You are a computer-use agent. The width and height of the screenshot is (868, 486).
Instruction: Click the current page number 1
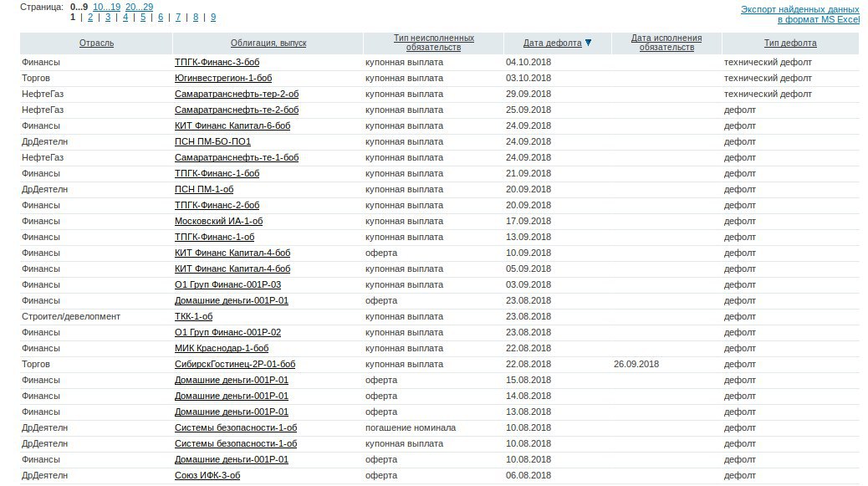click(x=73, y=18)
